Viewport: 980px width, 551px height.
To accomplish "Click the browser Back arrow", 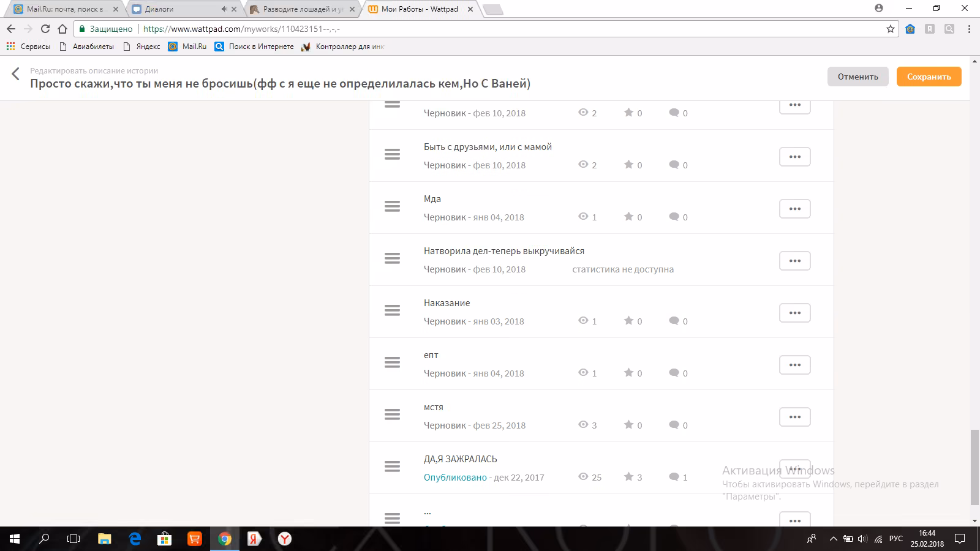I will (11, 29).
